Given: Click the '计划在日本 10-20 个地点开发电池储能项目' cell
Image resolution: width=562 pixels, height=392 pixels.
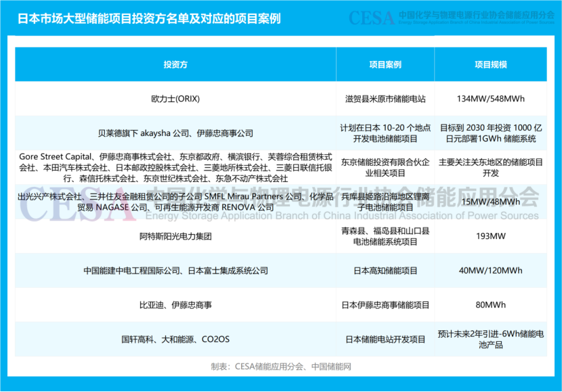Looking at the screenshot, I should [385, 133].
